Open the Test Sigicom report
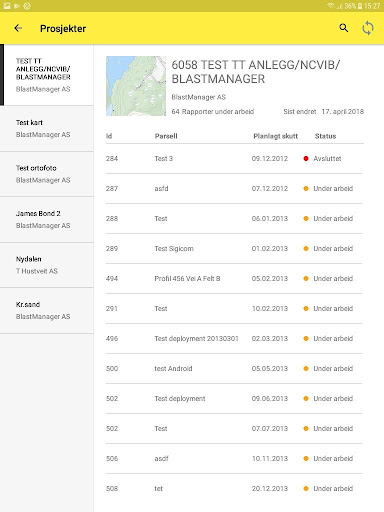 (234, 249)
